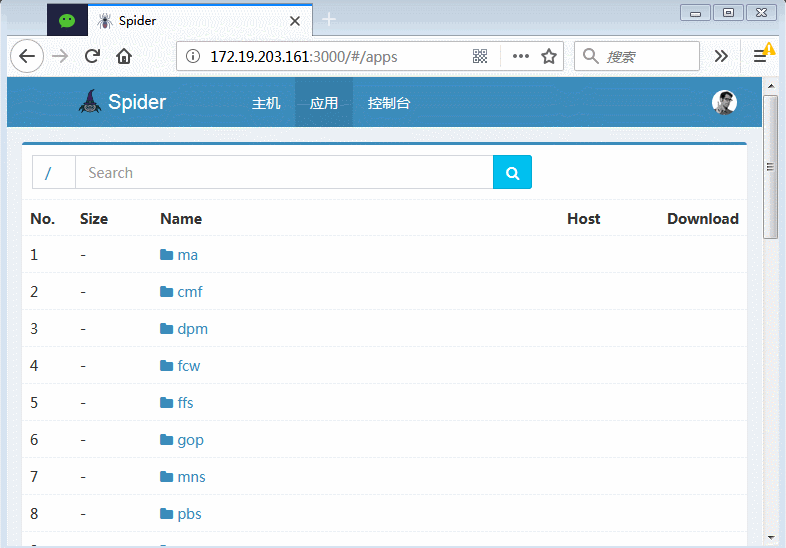Click the address bar URL text
786x548 pixels.
click(x=304, y=57)
